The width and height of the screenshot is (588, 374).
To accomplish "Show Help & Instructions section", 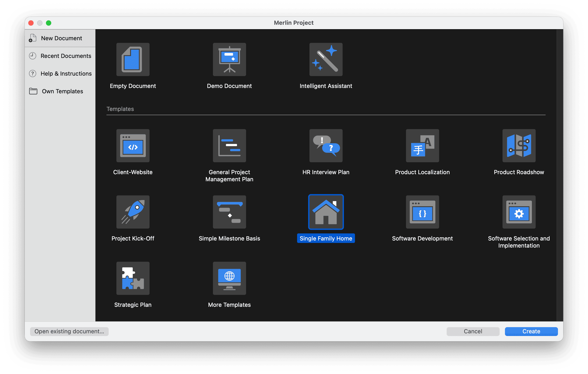I will point(60,74).
